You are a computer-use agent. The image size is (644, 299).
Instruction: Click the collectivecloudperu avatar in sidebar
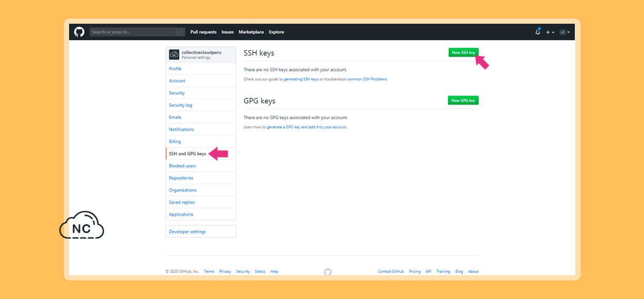point(174,54)
